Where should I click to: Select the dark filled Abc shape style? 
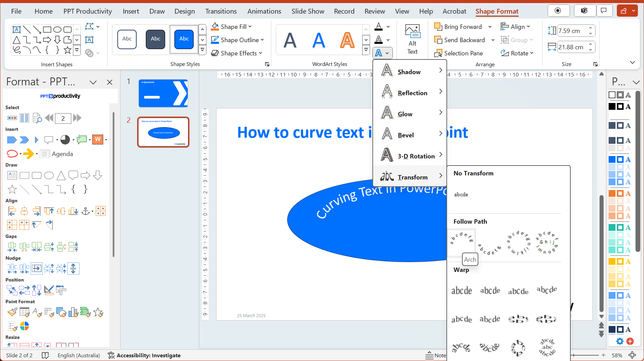(155, 39)
